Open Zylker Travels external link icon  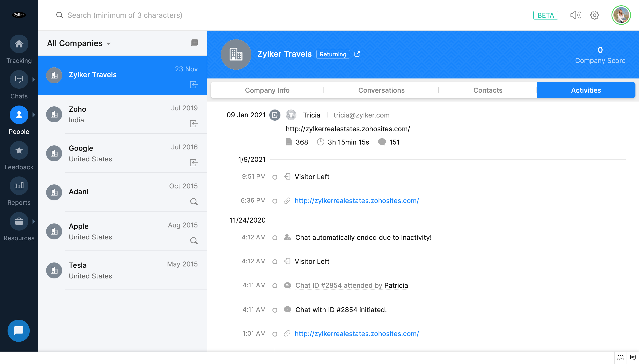coord(357,54)
